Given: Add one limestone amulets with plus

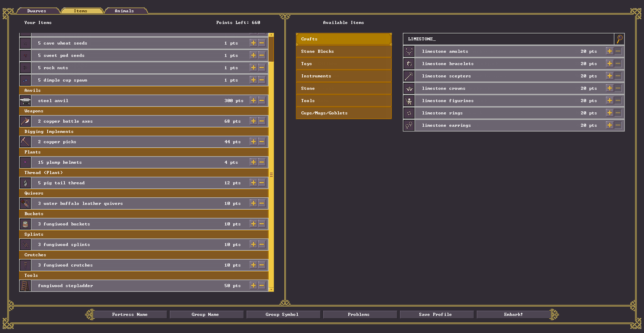Looking at the screenshot, I should [610, 51].
